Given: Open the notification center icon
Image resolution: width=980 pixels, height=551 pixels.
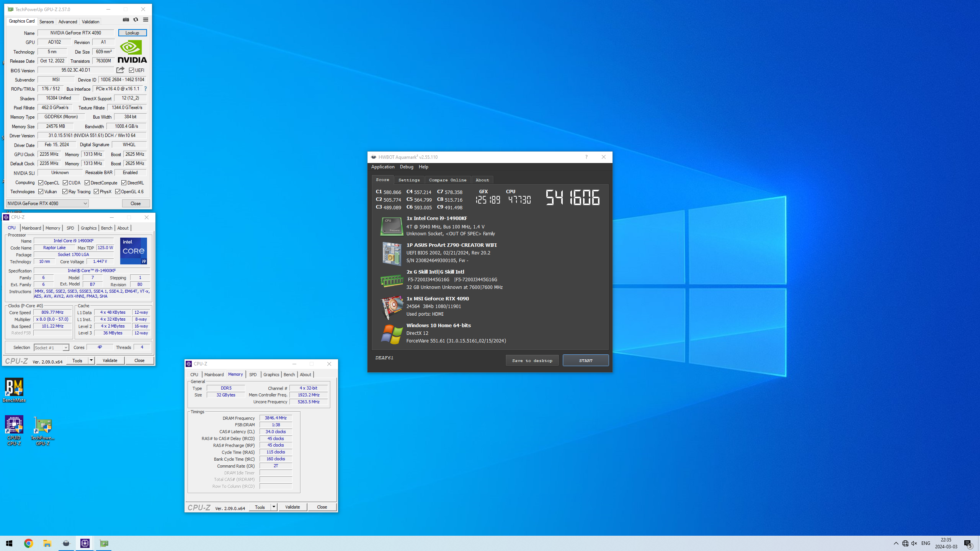Looking at the screenshot, I should click(x=968, y=543).
